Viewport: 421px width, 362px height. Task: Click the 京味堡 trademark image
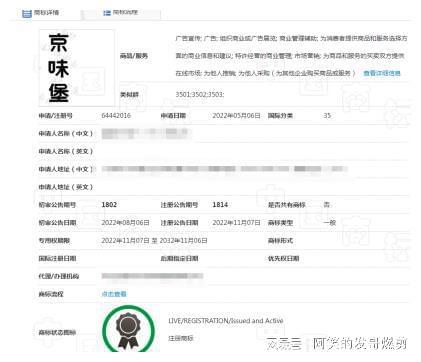coord(77,68)
